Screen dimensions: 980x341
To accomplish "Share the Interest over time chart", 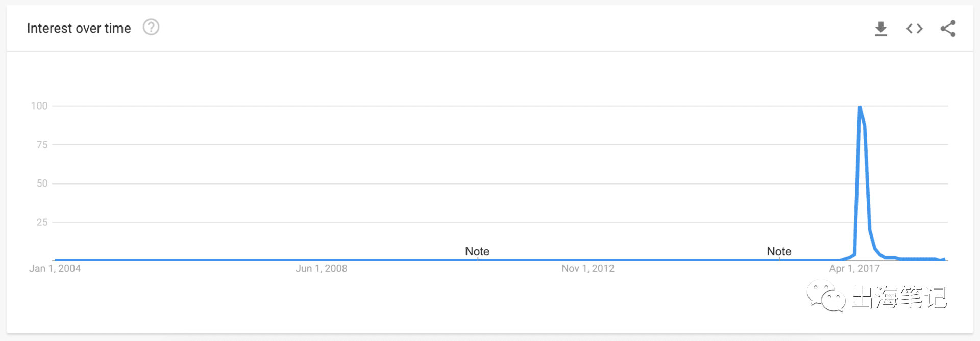I will click(948, 29).
